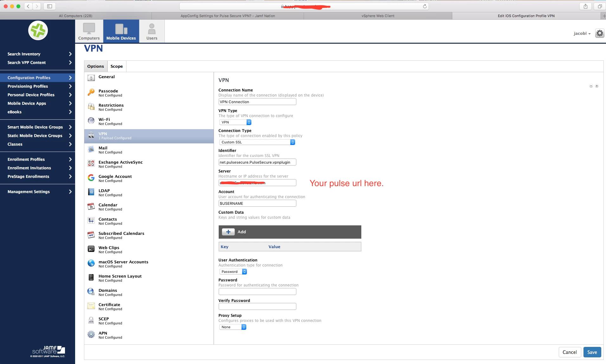
Task: Click the Cancel button
Action: [570, 352]
